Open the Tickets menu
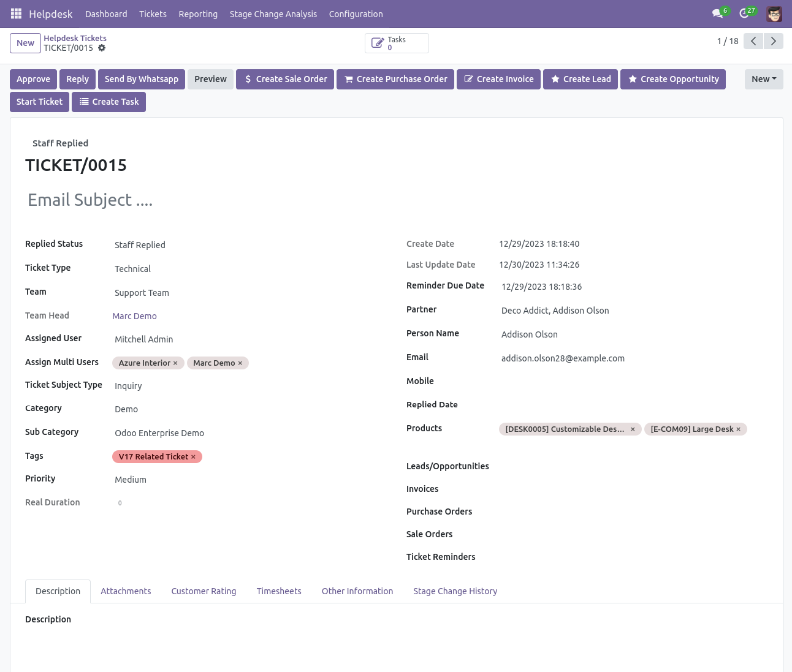The width and height of the screenshot is (792, 672). tap(153, 14)
